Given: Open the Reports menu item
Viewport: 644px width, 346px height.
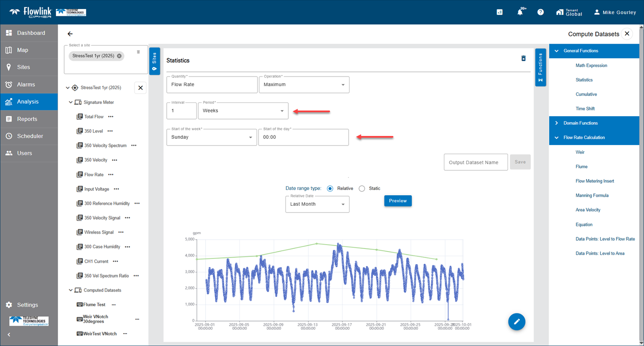Looking at the screenshot, I should (x=27, y=119).
